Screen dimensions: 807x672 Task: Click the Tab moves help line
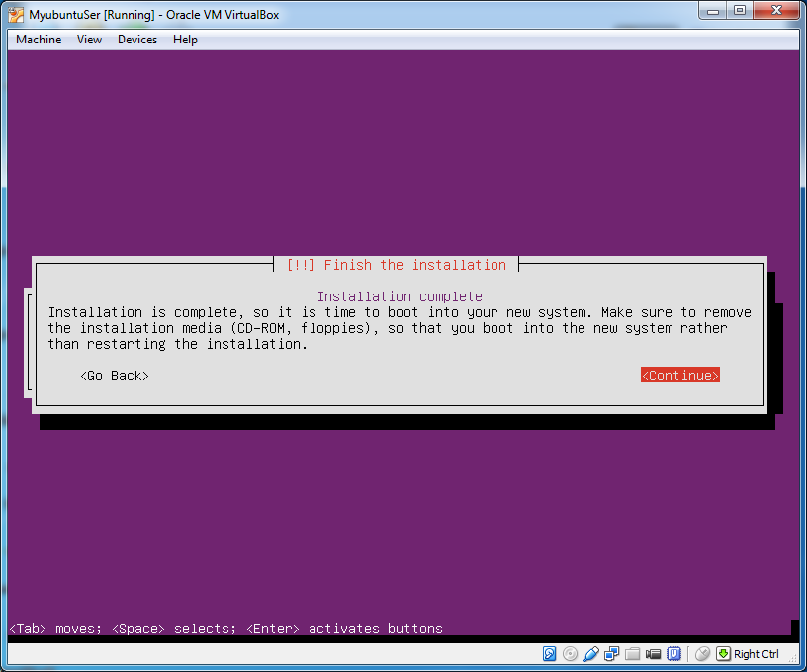coord(225,629)
